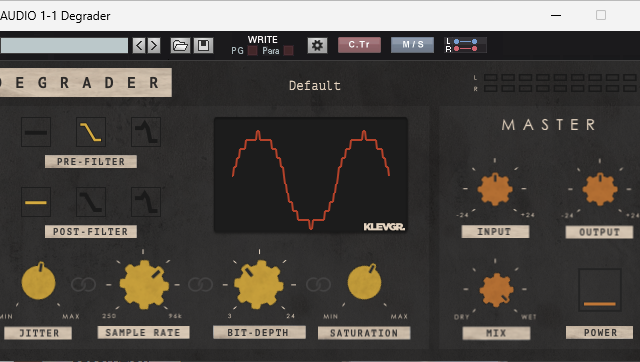This screenshot has width=640, height=362.
Task: Click the PRE-FILTER label
Action: (x=91, y=162)
